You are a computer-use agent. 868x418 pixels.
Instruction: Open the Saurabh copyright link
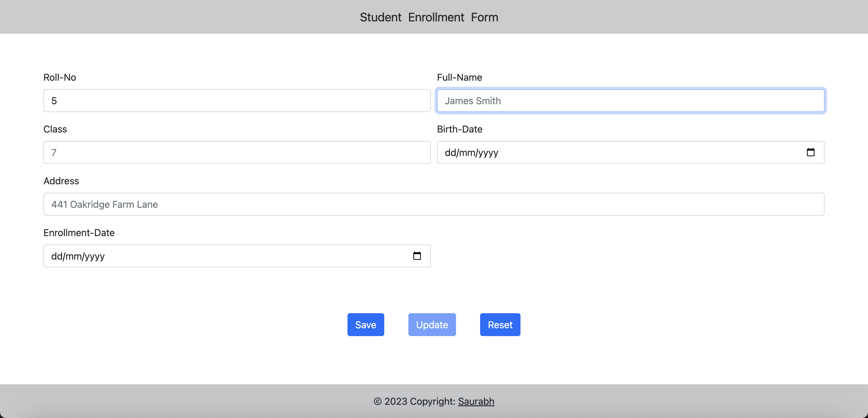pyautogui.click(x=476, y=401)
